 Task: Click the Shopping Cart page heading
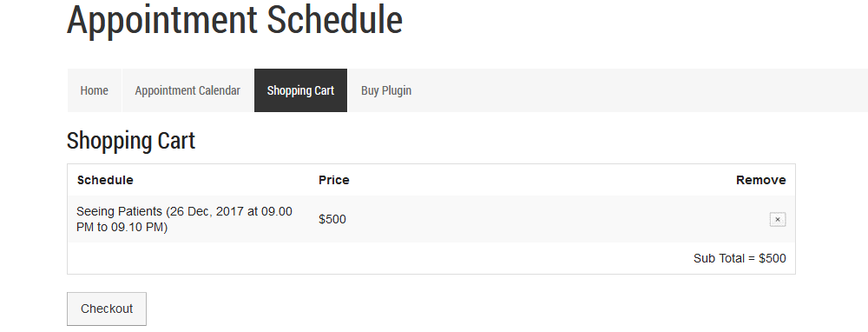click(x=131, y=141)
